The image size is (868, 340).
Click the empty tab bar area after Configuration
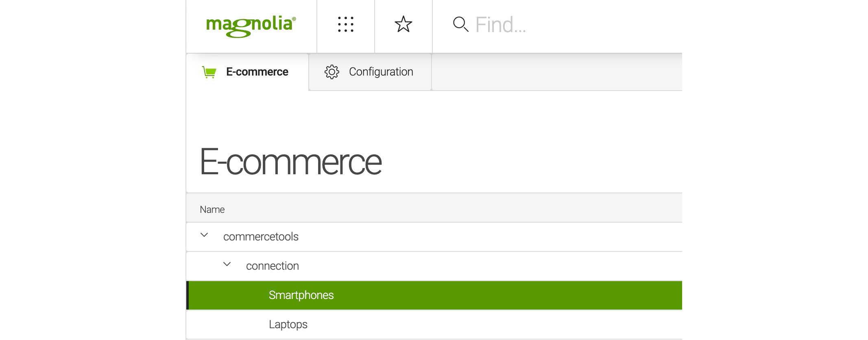click(556, 72)
